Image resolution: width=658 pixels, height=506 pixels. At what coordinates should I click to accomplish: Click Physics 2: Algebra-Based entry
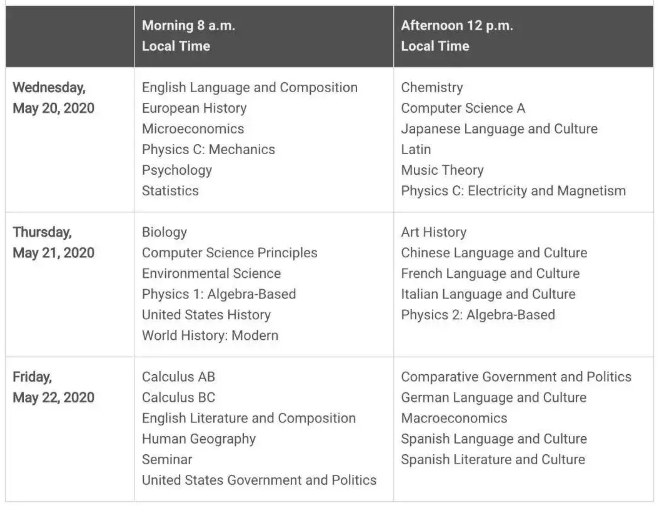[x=478, y=315]
